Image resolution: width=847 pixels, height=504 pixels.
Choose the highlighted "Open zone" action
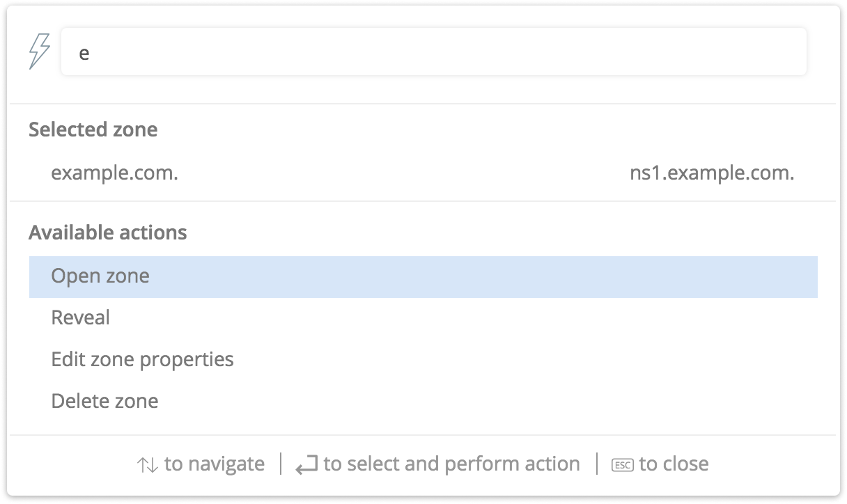[x=100, y=276]
